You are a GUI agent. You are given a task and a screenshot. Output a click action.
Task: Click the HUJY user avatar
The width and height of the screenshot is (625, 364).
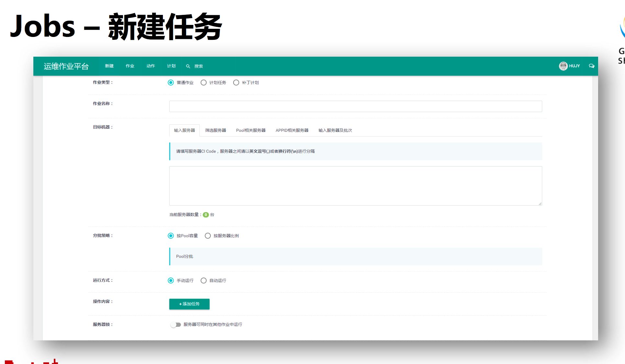click(563, 66)
